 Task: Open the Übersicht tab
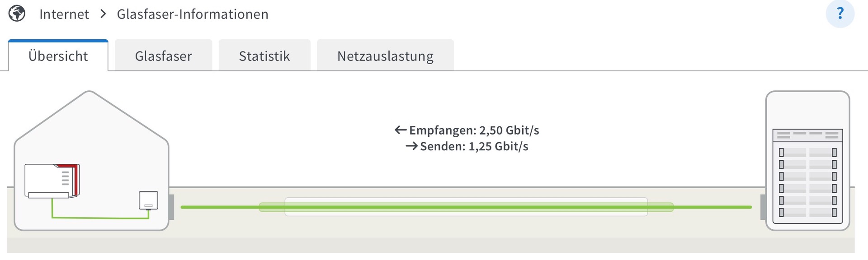pyautogui.click(x=58, y=56)
